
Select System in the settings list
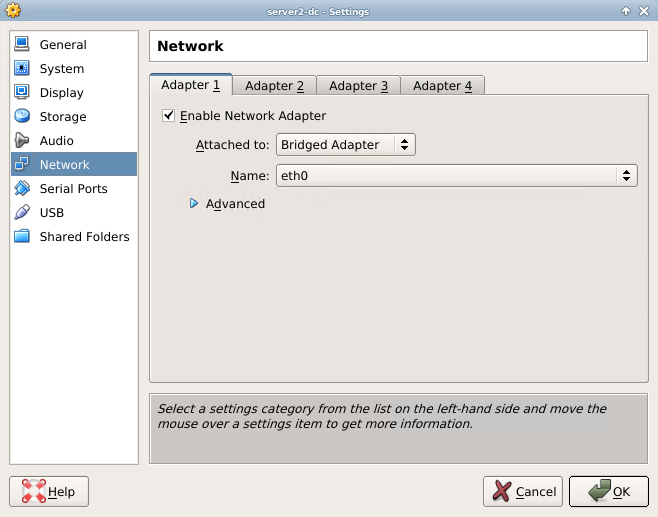point(74,68)
